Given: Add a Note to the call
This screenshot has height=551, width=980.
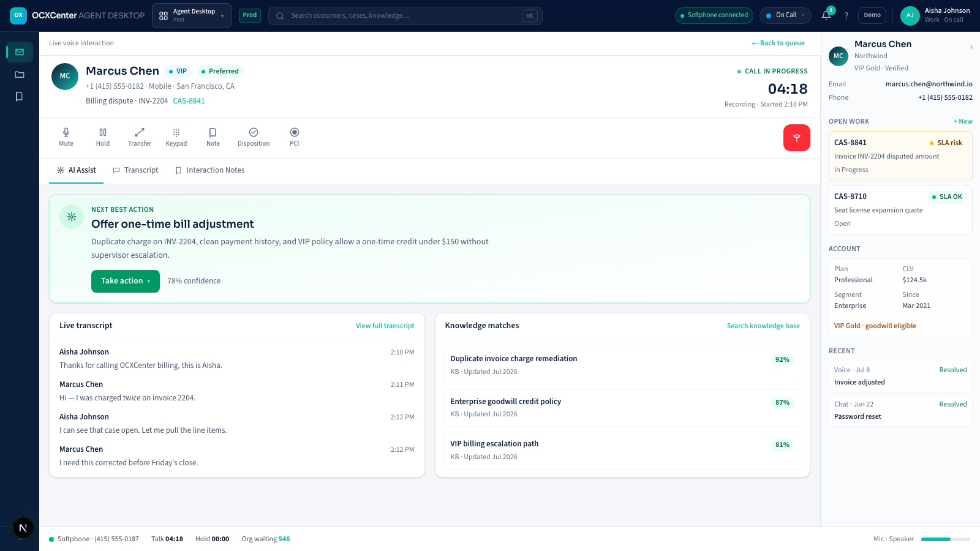Looking at the screenshot, I should 213,138.
